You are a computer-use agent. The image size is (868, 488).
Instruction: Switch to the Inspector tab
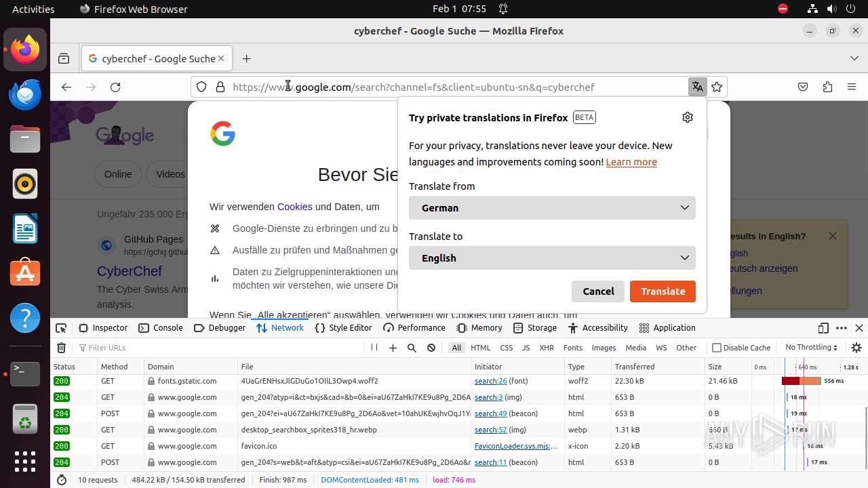103,328
